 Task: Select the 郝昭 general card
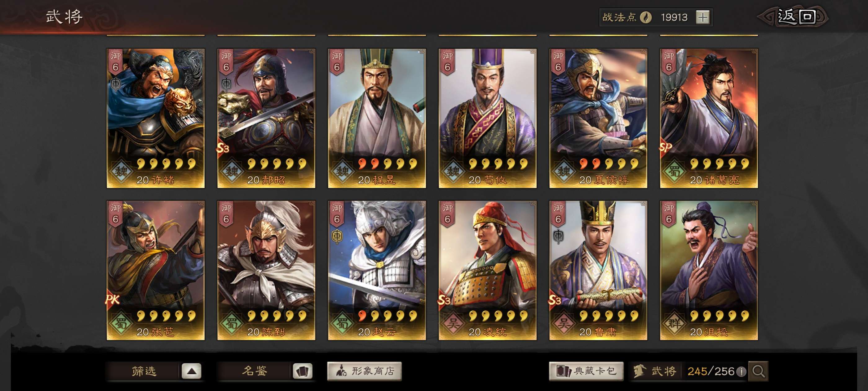266,119
